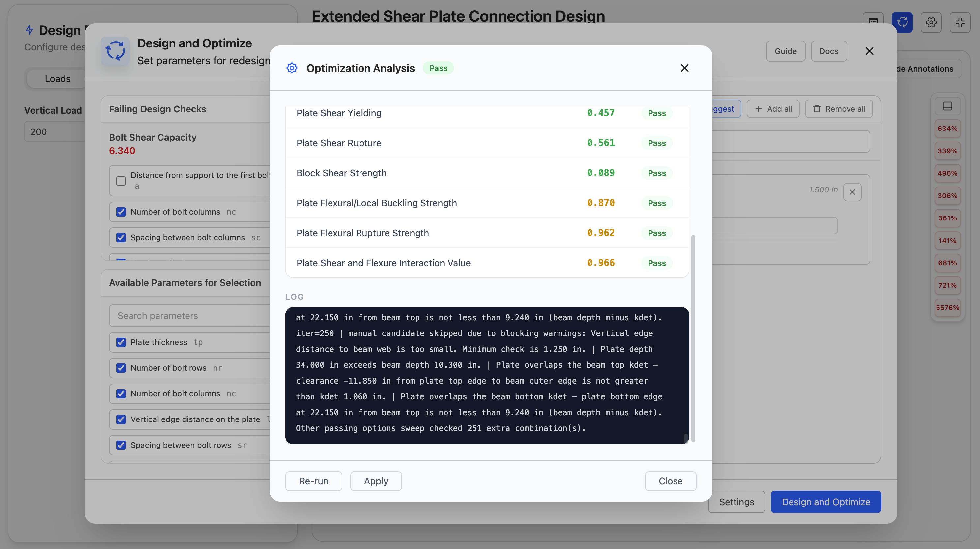Click the blue Design and Optimize button
This screenshot has width=980, height=549.
click(x=826, y=502)
